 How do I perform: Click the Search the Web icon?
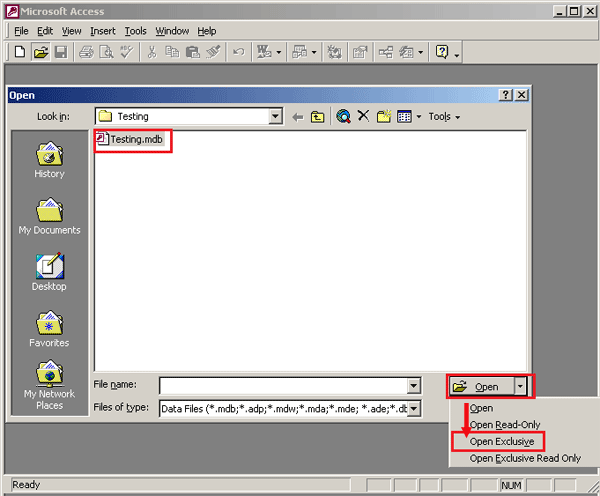point(343,116)
